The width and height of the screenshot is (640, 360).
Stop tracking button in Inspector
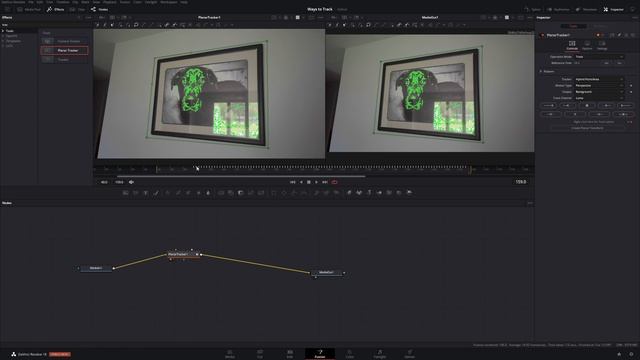[587, 106]
